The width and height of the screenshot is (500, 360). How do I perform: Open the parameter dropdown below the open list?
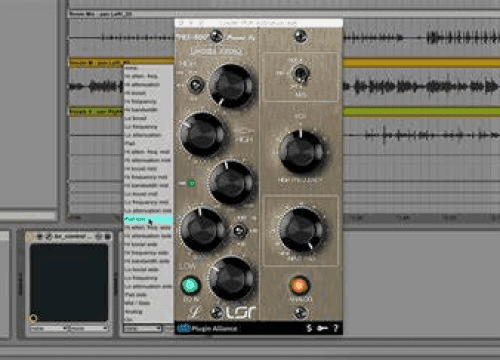tap(143, 329)
